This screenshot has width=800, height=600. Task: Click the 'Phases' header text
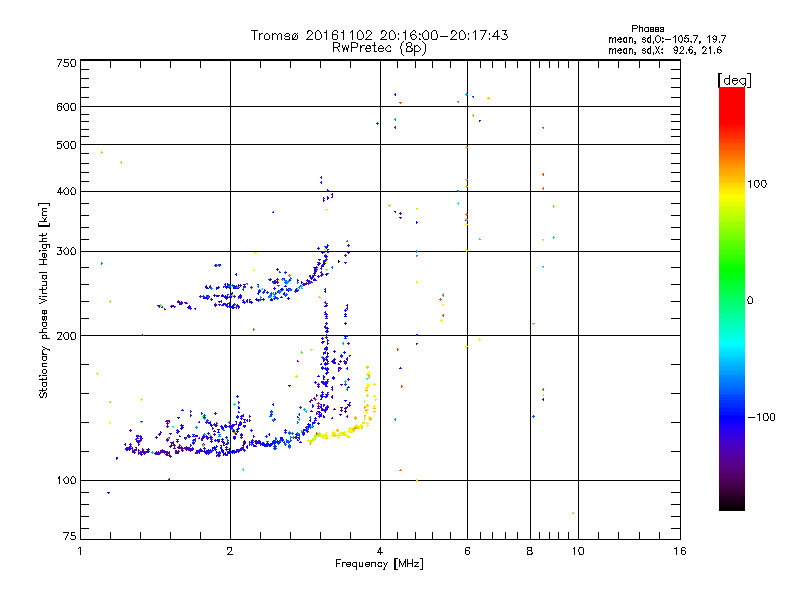coord(647,29)
